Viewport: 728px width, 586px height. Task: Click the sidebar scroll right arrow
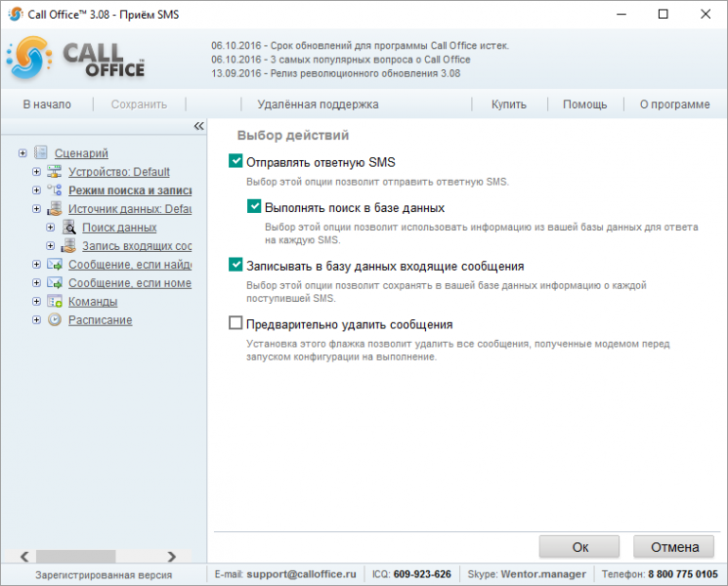[172, 556]
